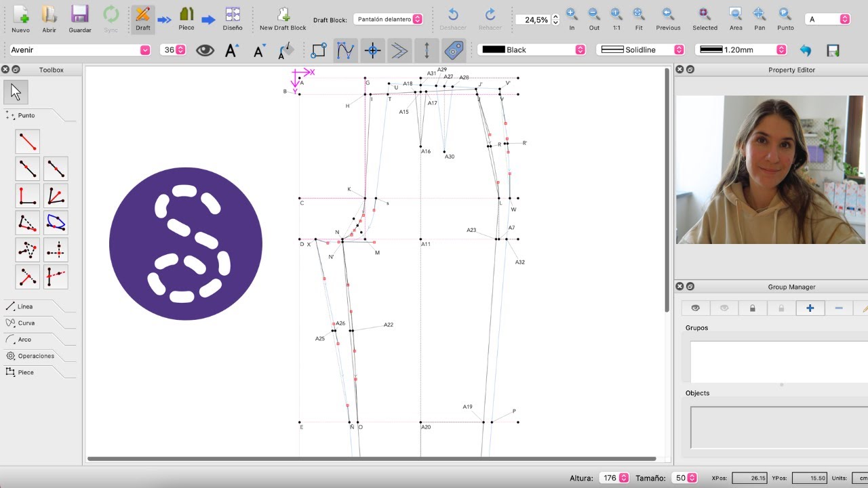Select the point along perpendicular tool
Image resolution: width=868 pixels, height=488 pixels.
tap(28, 196)
